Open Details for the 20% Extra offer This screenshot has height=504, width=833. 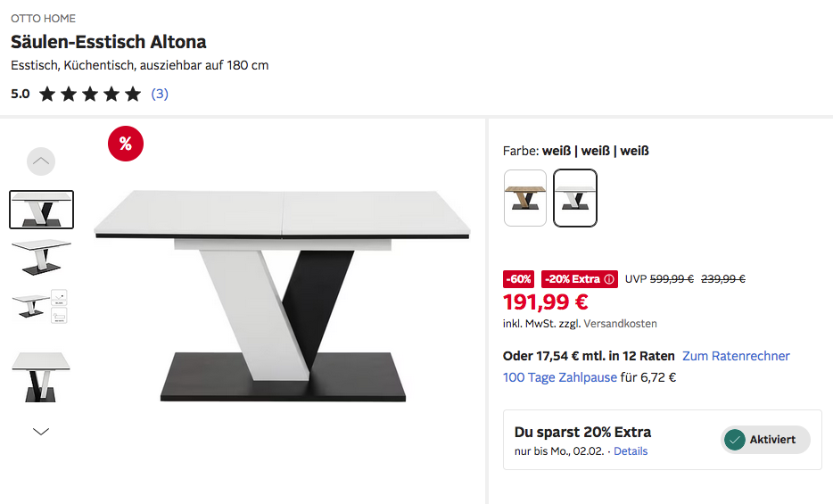click(631, 451)
